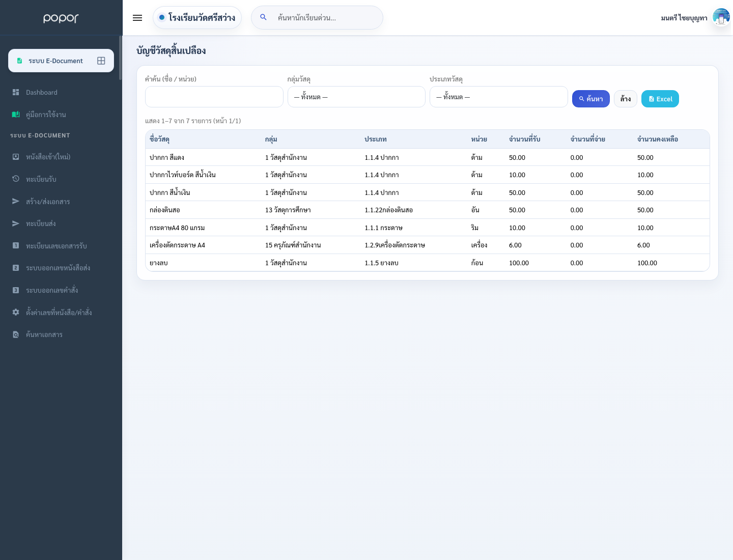Open the โรงเรียนวัดศรีสว่าง school selector
This screenshot has height=560, width=733.
(x=197, y=18)
